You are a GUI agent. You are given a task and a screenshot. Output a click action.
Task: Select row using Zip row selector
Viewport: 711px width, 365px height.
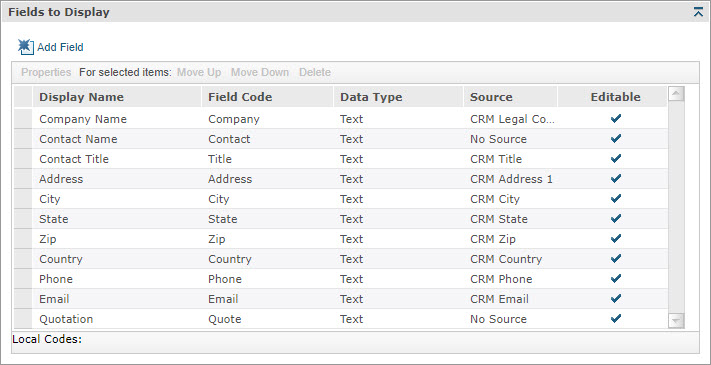(x=23, y=238)
